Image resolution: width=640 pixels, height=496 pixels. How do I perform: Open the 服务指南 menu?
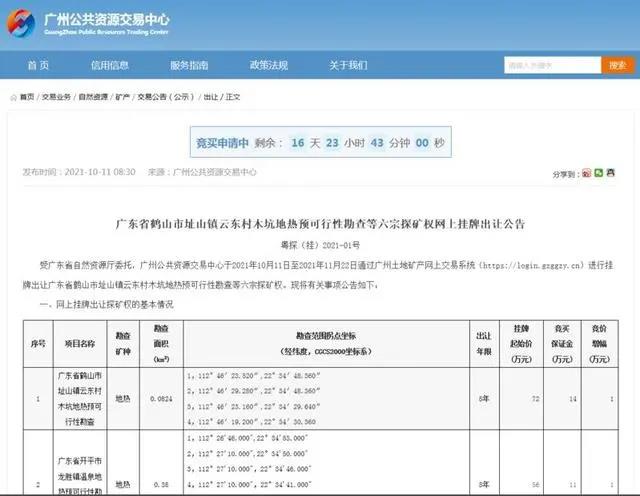[188, 65]
